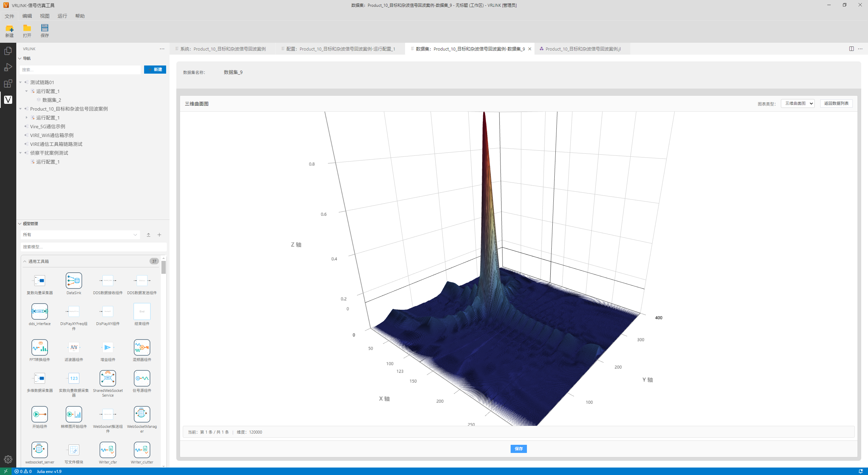Open the 图表类型 三维曲面图 dropdown

click(x=797, y=103)
